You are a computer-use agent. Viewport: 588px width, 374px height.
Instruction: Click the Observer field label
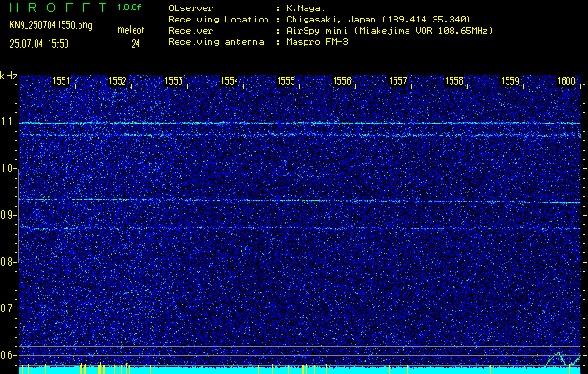pos(191,7)
